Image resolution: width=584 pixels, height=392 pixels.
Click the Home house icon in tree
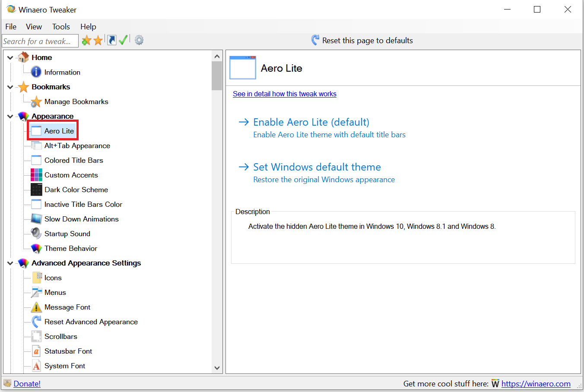(23, 57)
